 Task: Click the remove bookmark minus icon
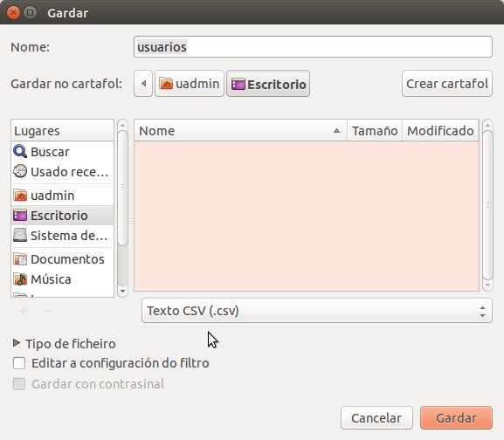[48, 311]
